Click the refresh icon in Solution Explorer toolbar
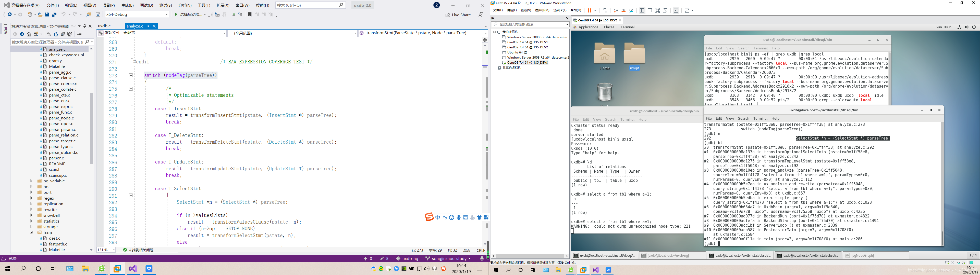The width and height of the screenshot is (980, 275). tap(56, 34)
